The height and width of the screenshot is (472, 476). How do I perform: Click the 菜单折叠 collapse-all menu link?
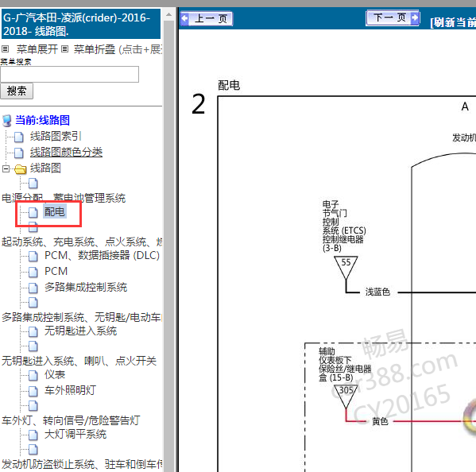[x=95, y=49]
